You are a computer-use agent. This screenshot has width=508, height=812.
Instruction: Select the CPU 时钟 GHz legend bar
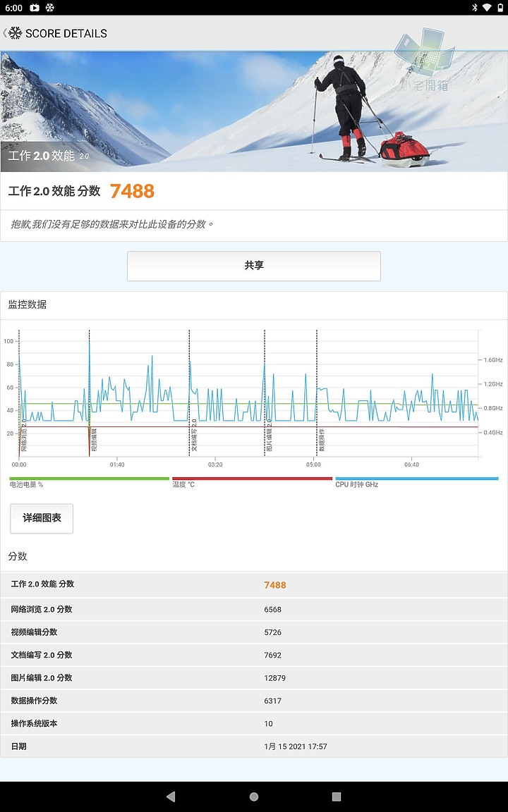417,479
